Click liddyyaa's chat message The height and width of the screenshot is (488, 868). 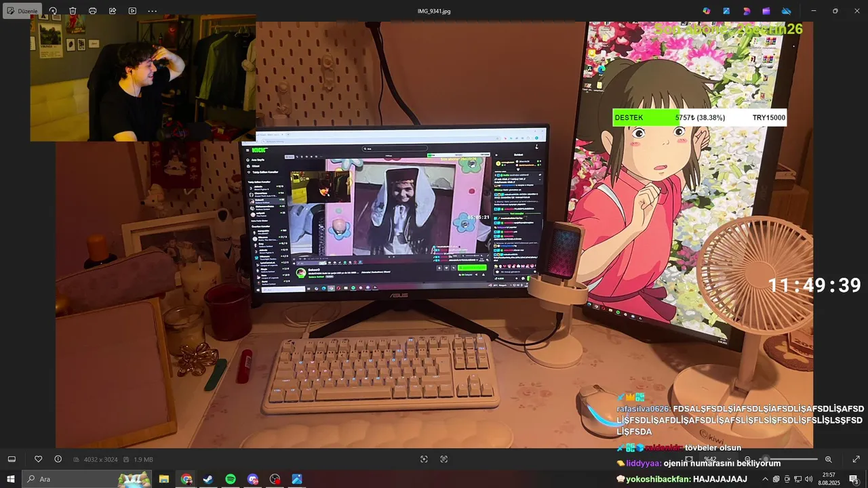698,463
